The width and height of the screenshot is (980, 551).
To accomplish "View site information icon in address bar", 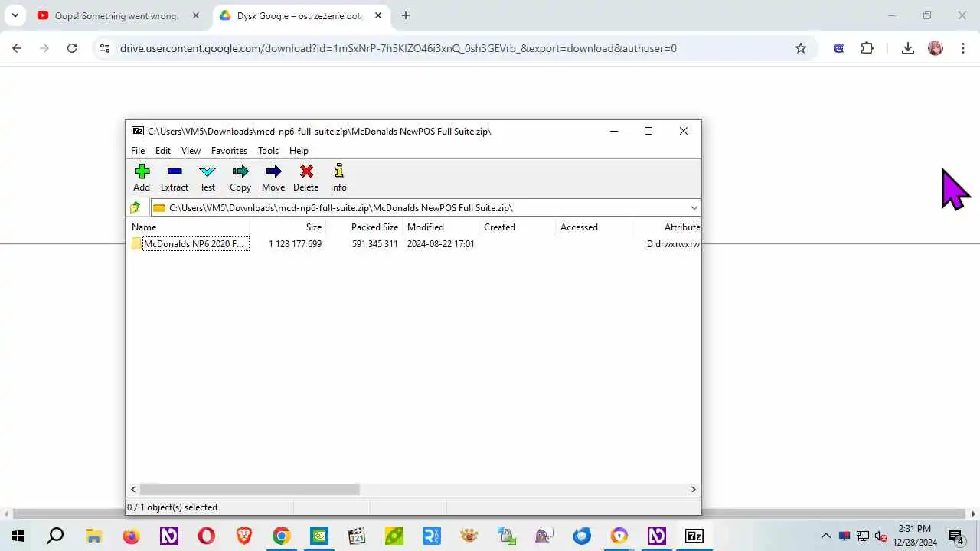I will pyautogui.click(x=105, y=48).
